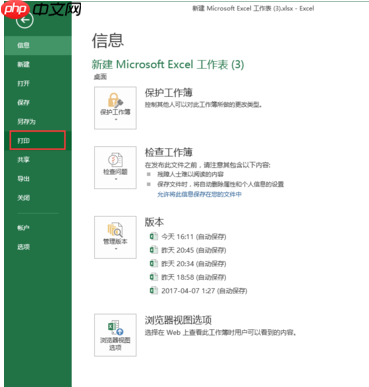Click the 允许将此信息保存在您的文件中 link
Image resolution: width=369 pixels, height=387 pixels.
click(199, 194)
